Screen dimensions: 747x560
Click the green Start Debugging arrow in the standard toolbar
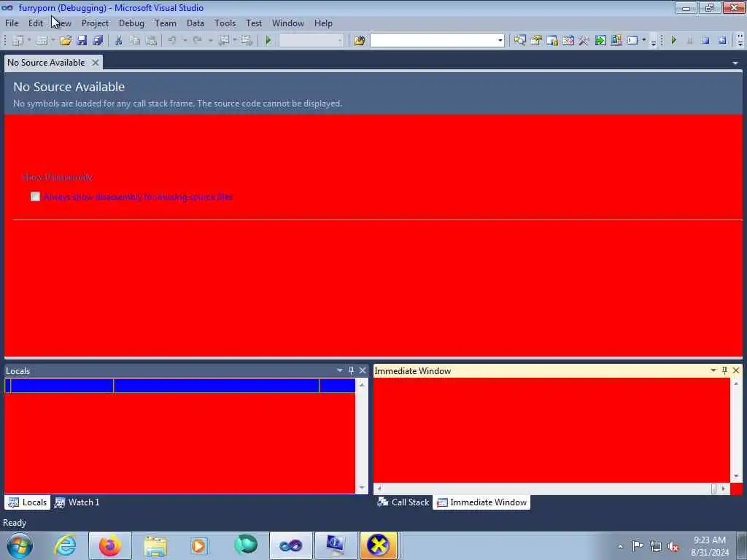click(x=268, y=41)
